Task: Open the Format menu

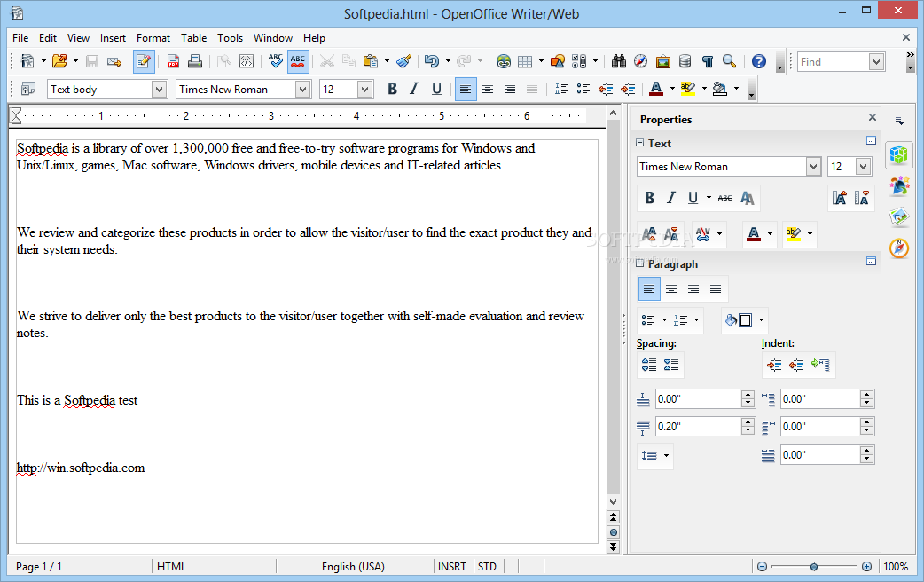Action: pos(153,38)
